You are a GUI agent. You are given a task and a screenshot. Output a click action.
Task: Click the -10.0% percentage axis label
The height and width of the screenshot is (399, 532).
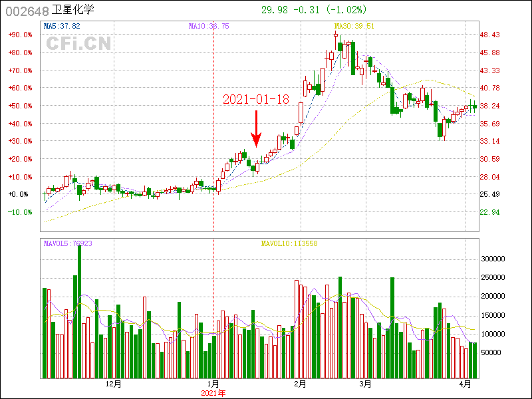tap(20, 212)
